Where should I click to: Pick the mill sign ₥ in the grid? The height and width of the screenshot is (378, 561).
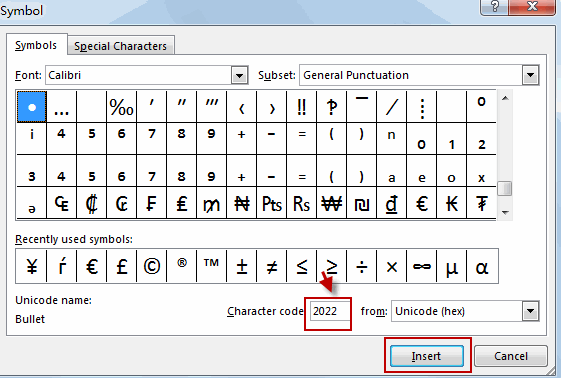[x=211, y=202]
